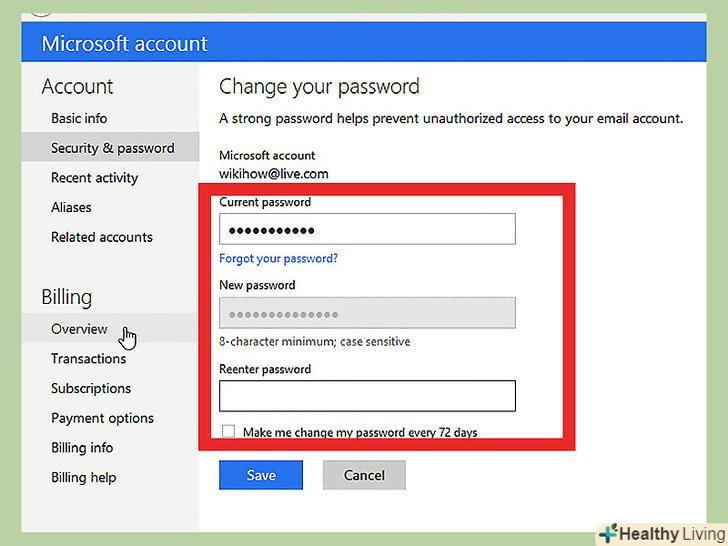Focus the Reenter password field
The height and width of the screenshot is (546, 728).
click(367, 396)
